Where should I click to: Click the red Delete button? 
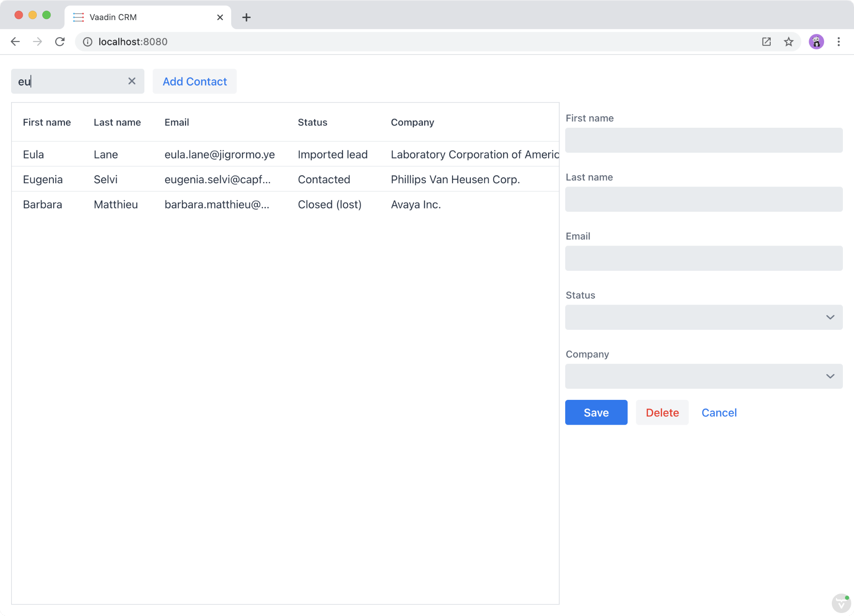662,412
